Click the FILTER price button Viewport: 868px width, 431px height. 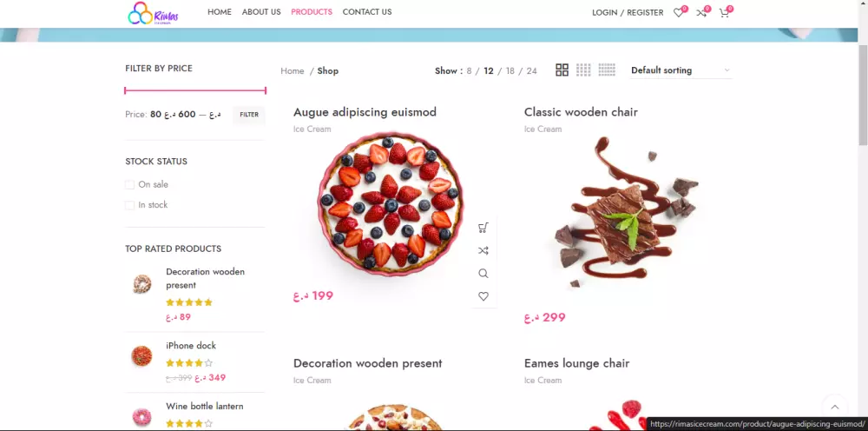249,115
